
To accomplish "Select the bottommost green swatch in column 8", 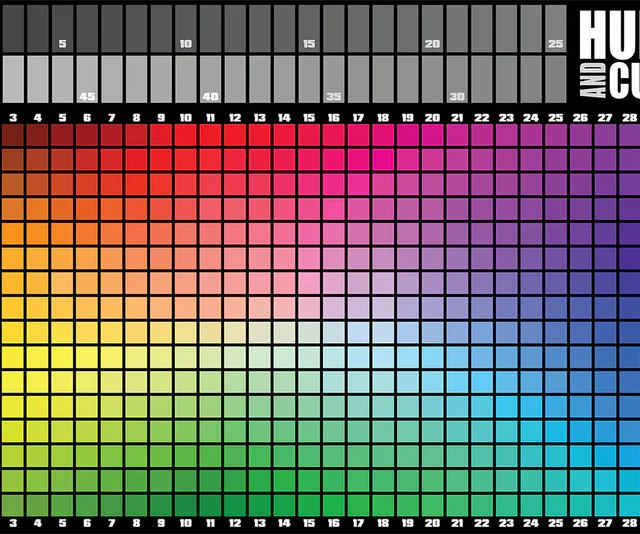I will [136, 506].
